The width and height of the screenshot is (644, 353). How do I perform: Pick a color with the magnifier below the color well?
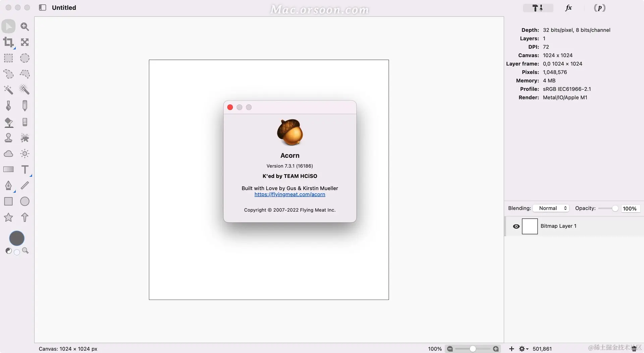tap(25, 251)
